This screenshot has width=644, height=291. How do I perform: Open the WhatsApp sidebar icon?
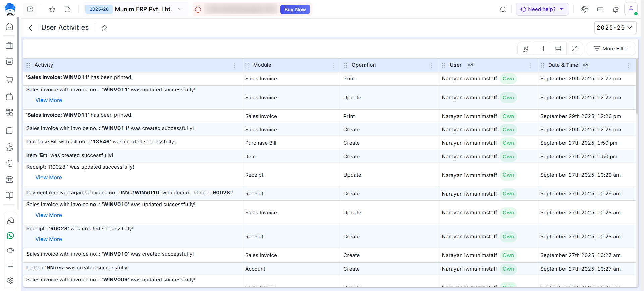(x=10, y=236)
